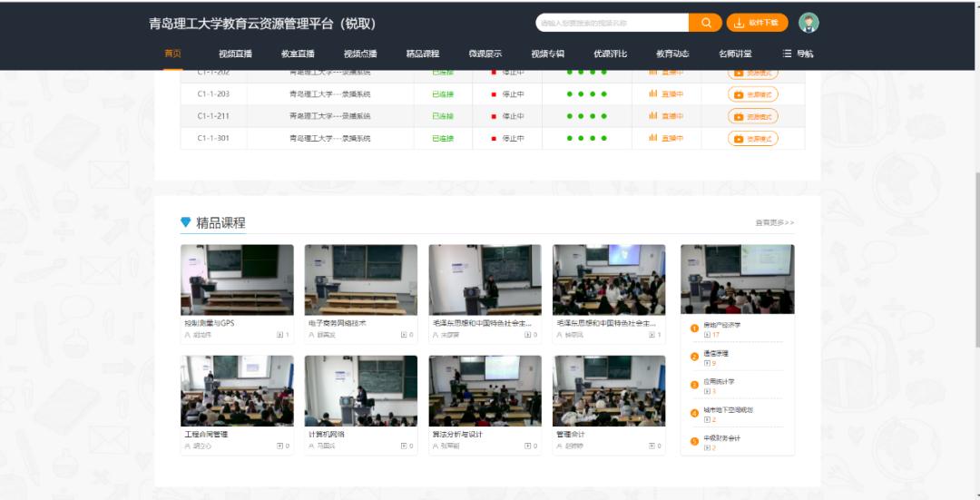Open the 通信原理 course link in the ranking

(715, 353)
